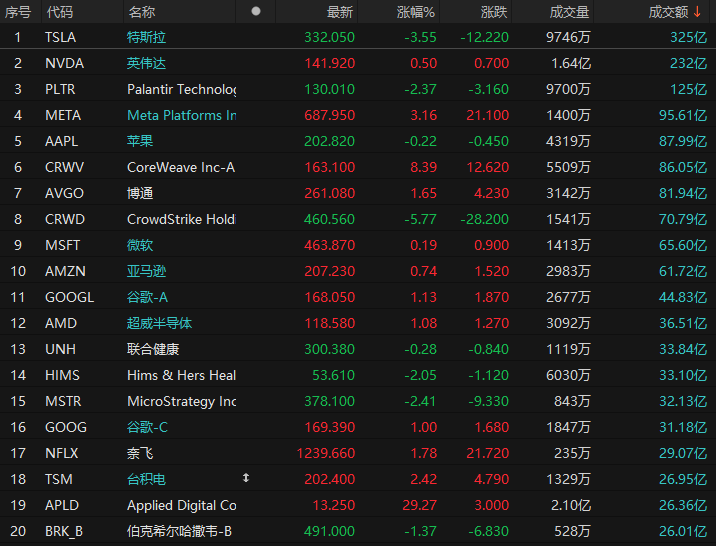
Task: Click the up-down arrow icon in the 台积电 row
Action: (x=246, y=478)
